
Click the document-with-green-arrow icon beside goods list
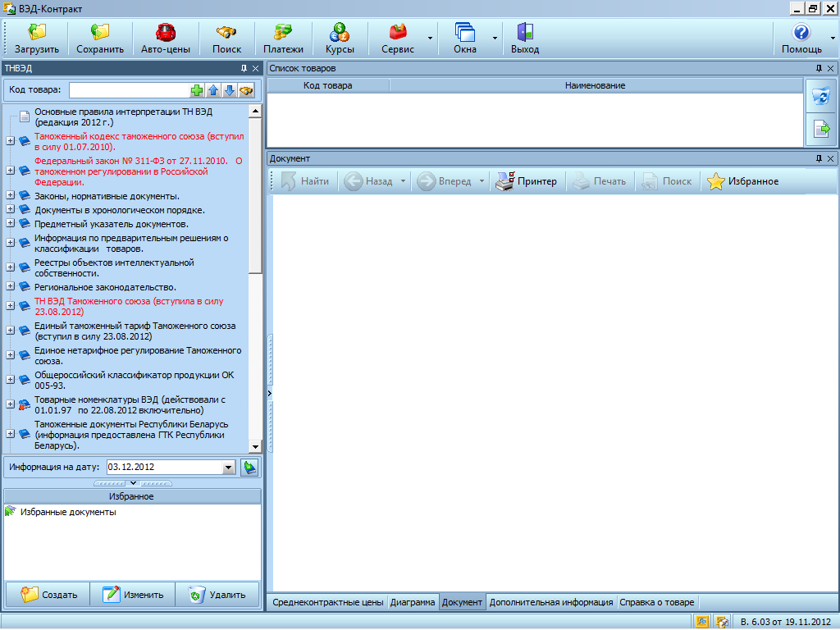tap(821, 129)
